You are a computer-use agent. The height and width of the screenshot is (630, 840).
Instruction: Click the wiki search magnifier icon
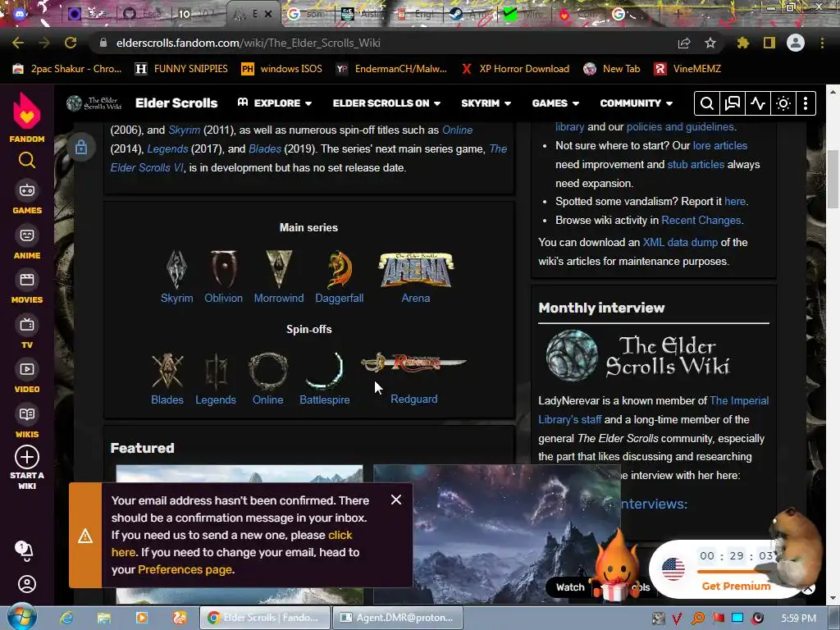coord(706,103)
